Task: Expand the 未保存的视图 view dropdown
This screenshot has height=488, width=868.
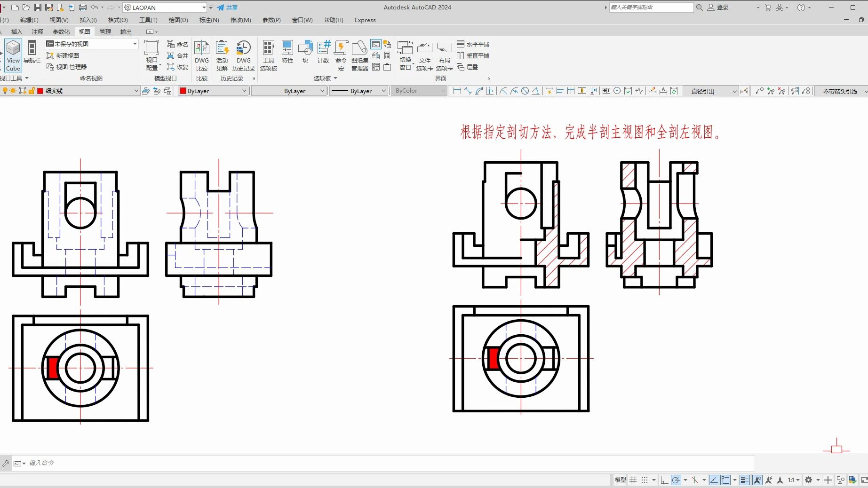Action: (x=92, y=44)
